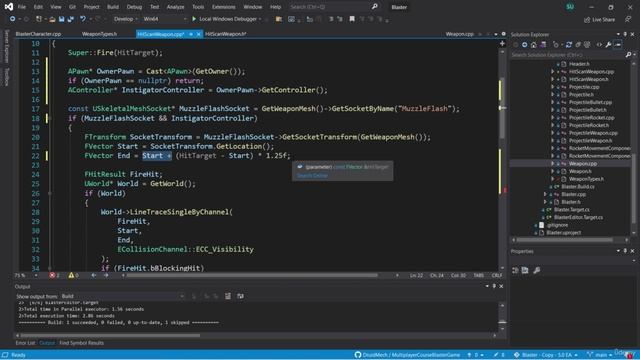Screen dimensions: 640x360
Task: Click the Solution Explorer Home icon
Action: point(533,44)
